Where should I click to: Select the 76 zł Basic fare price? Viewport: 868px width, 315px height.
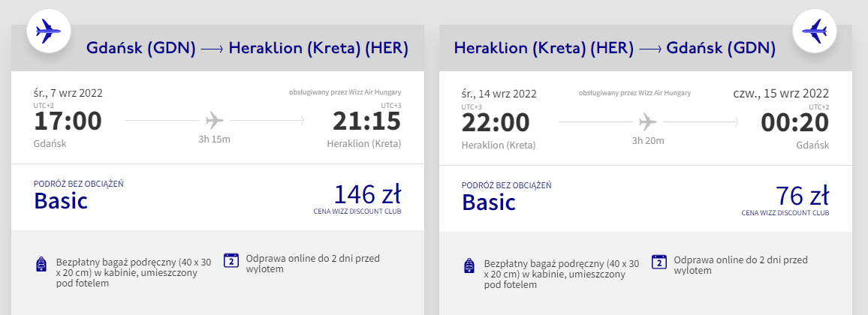tap(802, 195)
